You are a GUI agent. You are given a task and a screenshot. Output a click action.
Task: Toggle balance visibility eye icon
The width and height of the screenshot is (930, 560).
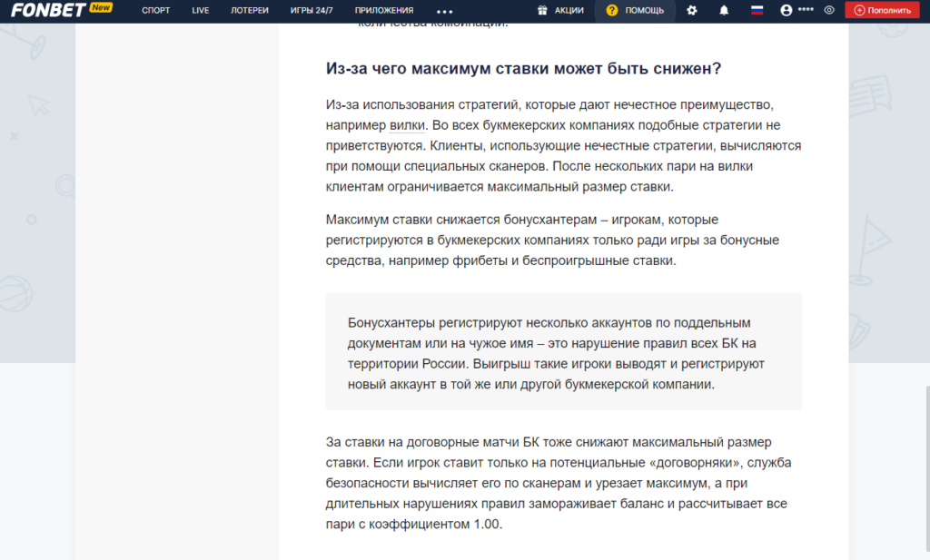(x=829, y=10)
